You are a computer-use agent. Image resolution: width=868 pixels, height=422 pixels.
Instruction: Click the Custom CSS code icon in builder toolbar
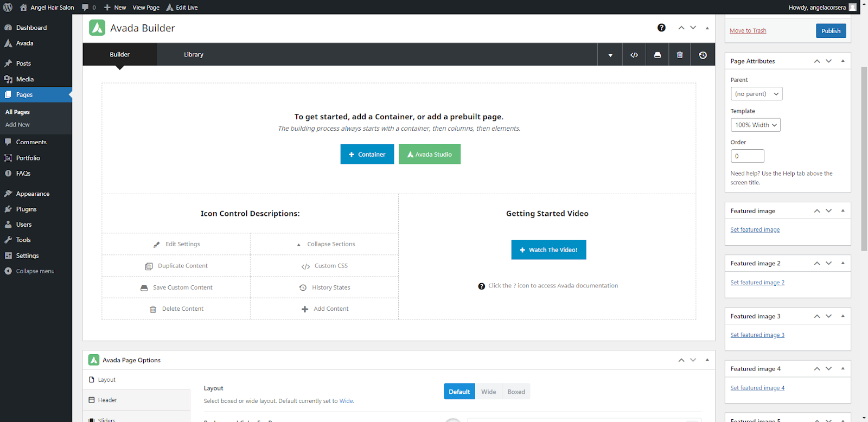(x=634, y=55)
